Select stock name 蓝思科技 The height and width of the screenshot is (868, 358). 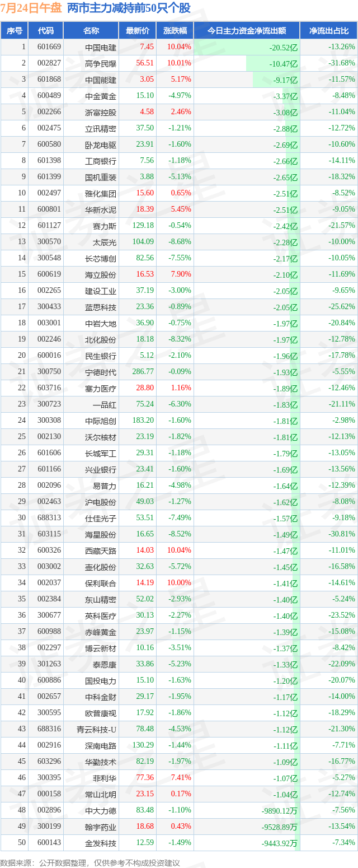(101, 307)
